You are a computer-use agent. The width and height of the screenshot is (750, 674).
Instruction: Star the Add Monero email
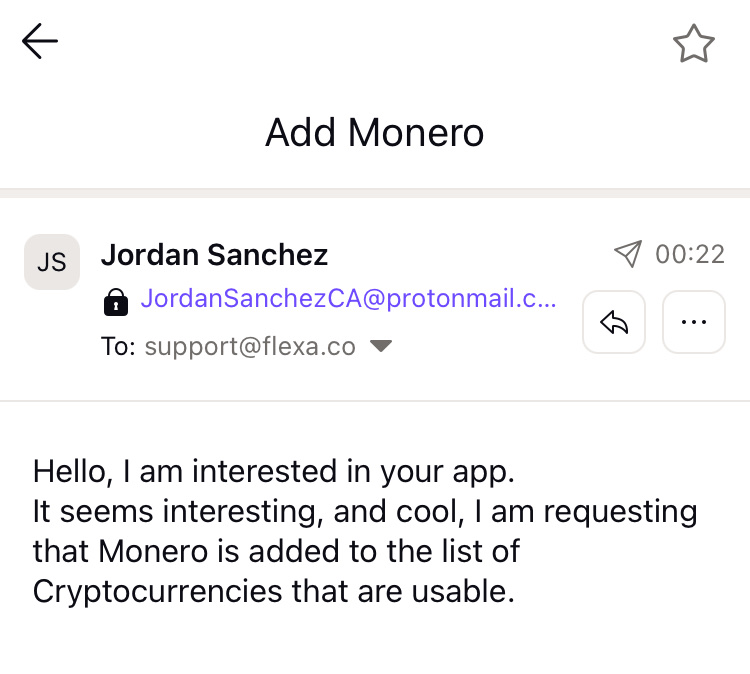[693, 44]
